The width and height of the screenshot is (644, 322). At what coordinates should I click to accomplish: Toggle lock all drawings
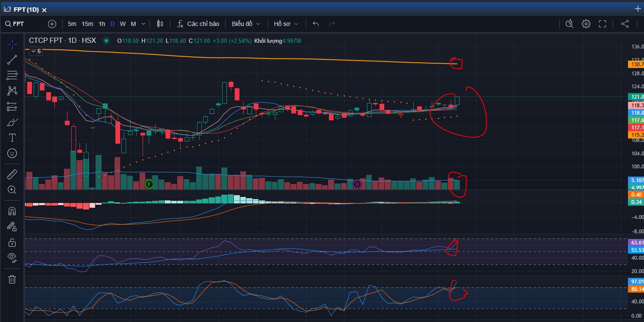[12, 242]
